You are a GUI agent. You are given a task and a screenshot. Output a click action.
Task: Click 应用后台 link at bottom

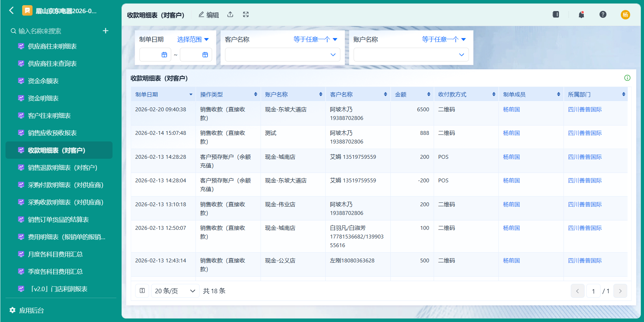(x=32, y=310)
